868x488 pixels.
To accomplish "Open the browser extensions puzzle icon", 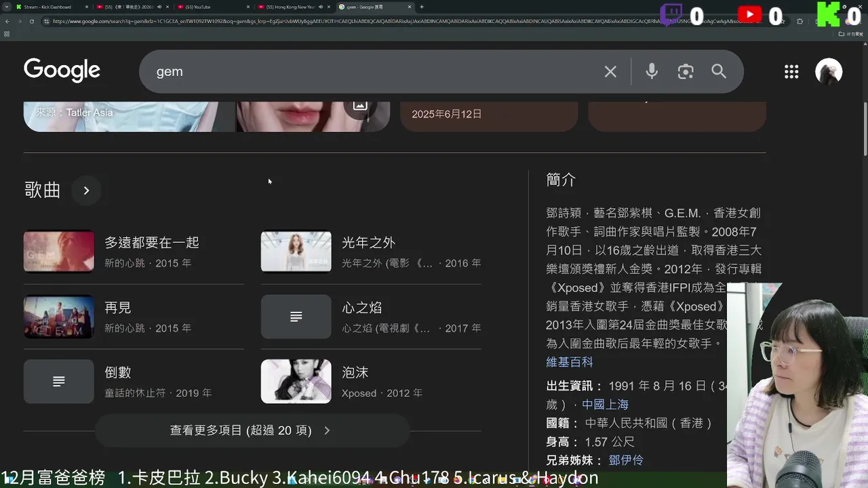I will [800, 21].
